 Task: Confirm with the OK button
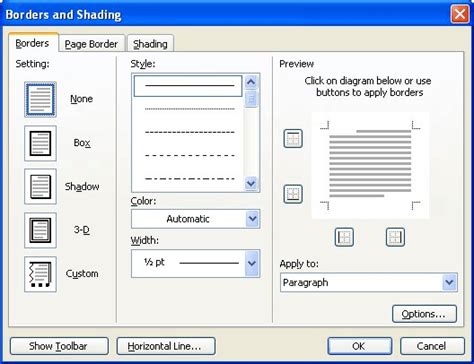(x=360, y=346)
